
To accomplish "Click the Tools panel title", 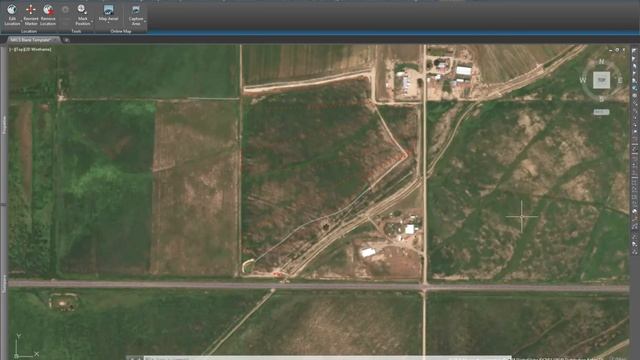I will pos(76,31).
